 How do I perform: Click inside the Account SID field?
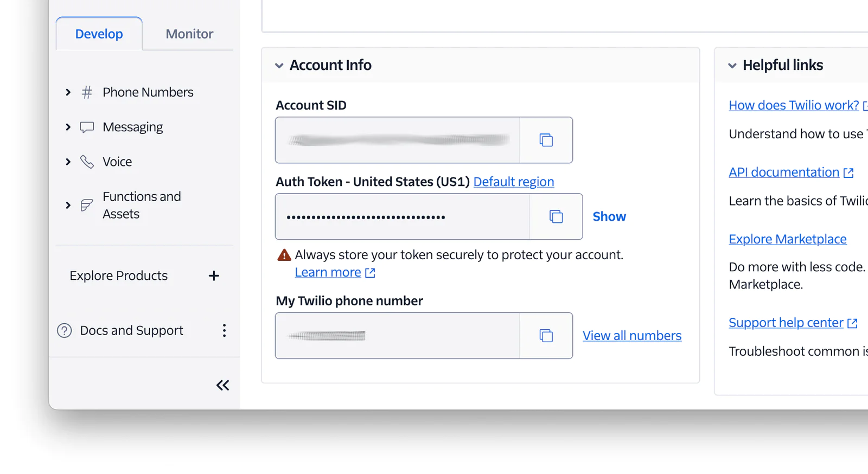[397, 140]
